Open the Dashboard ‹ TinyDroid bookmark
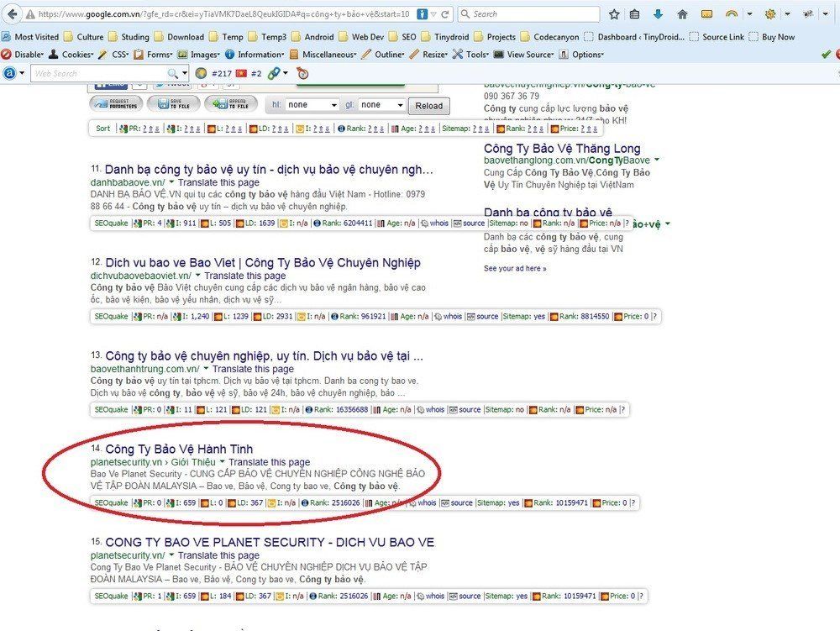840x631 pixels. tap(635, 37)
